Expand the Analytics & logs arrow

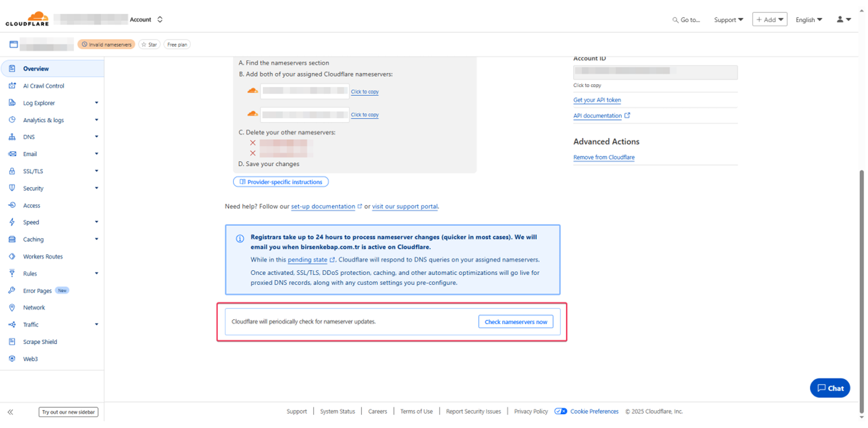96,120
